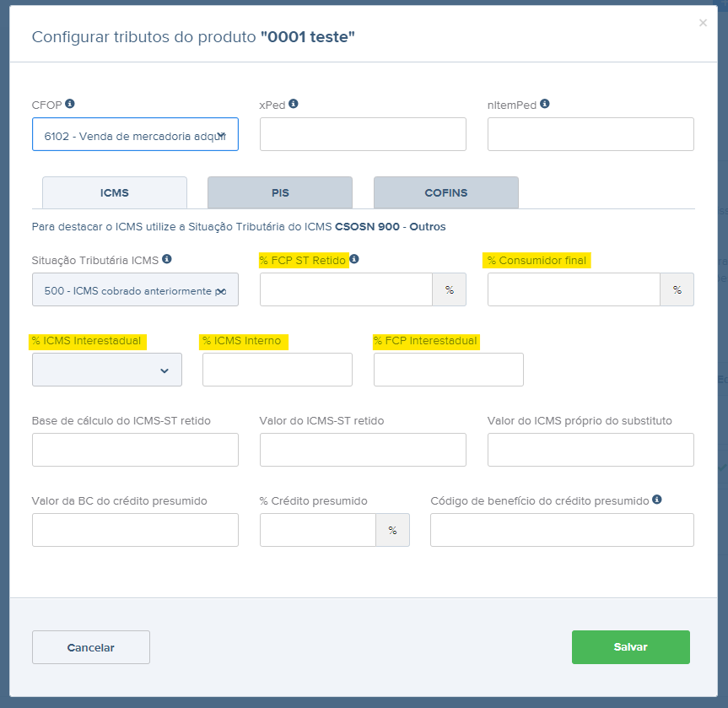Viewport: 728px width, 708px height.
Task: Focus the xPed input field
Action: click(363, 134)
